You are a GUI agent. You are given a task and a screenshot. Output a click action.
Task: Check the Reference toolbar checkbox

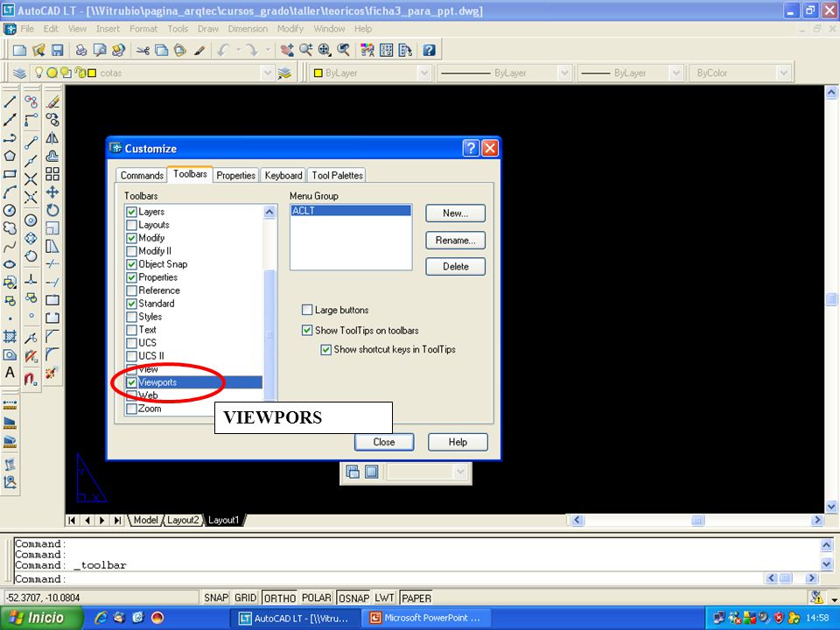point(132,290)
